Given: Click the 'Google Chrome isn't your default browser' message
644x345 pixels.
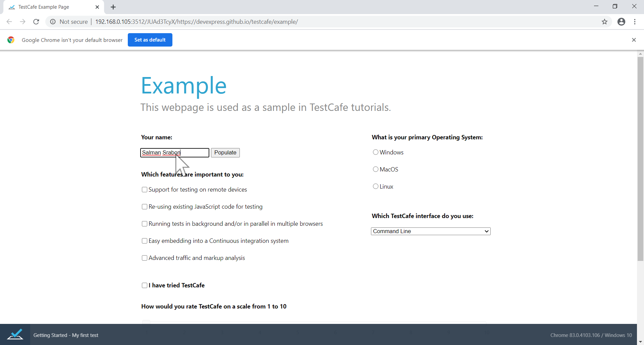Looking at the screenshot, I should tap(72, 40).
